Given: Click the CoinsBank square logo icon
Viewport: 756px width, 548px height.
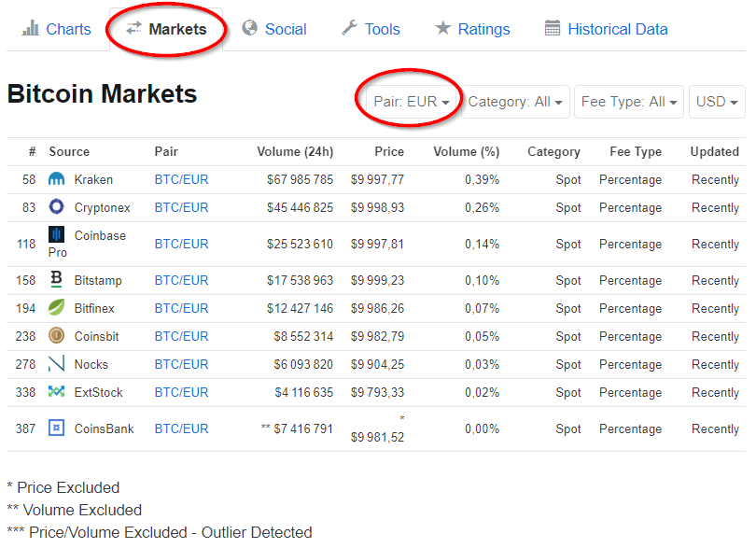Looking at the screenshot, I should point(56,428).
